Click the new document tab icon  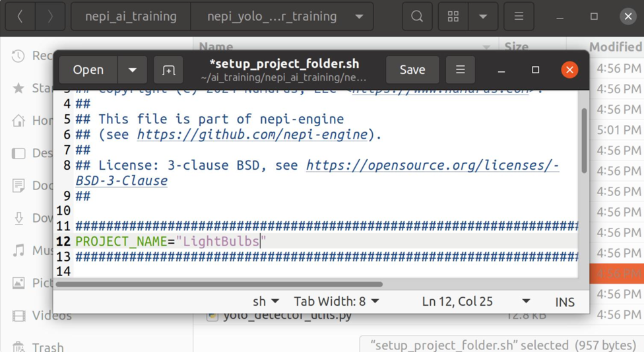[x=169, y=70]
